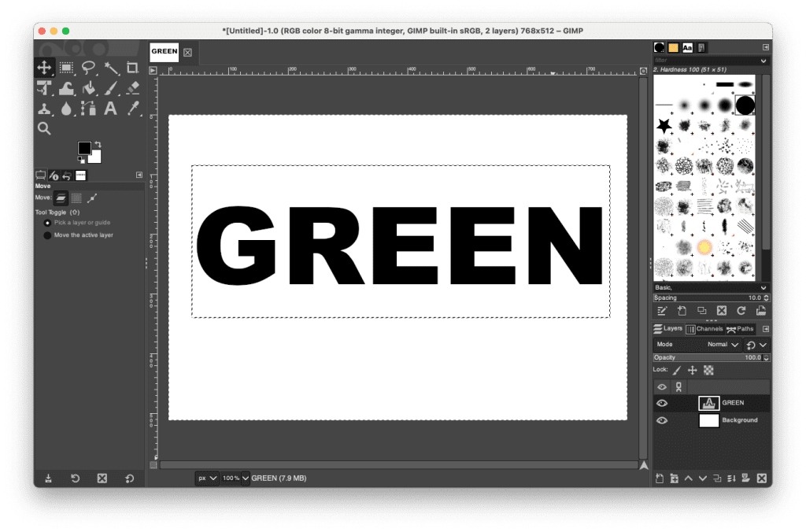
Task: Expand the 100% zoom level dropdown
Action: pyautogui.click(x=235, y=478)
